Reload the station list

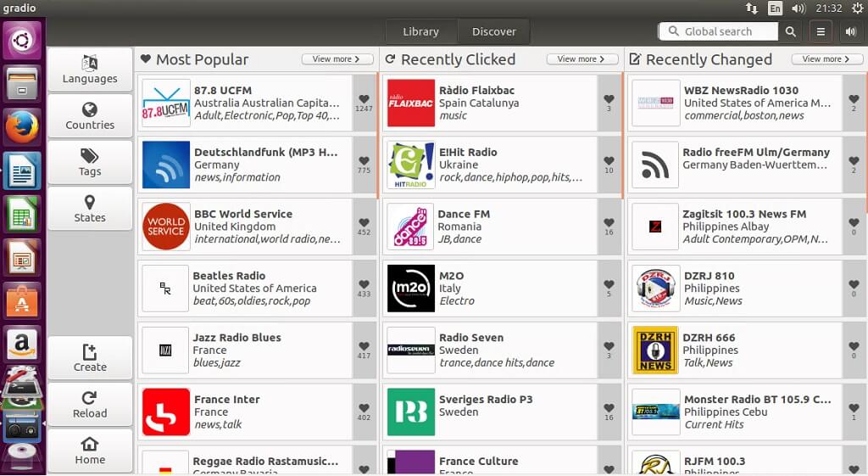point(90,404)
